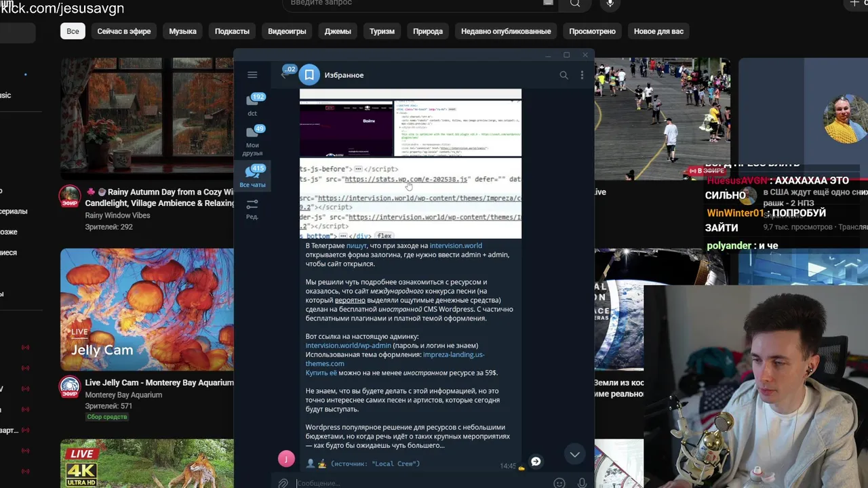Select Джемы filter chip
This screenshot has height=488, width=868.
[x=338, y=31]
